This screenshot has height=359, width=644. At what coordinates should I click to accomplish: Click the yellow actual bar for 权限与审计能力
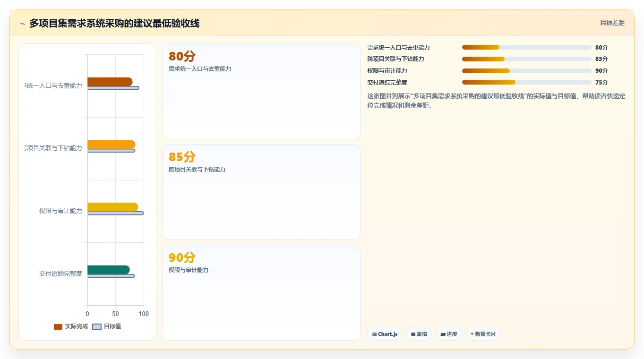(x=112, y=207)
